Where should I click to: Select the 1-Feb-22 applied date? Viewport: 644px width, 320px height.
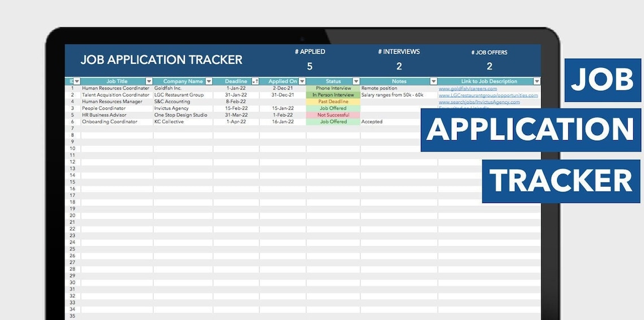pos(283,115)
